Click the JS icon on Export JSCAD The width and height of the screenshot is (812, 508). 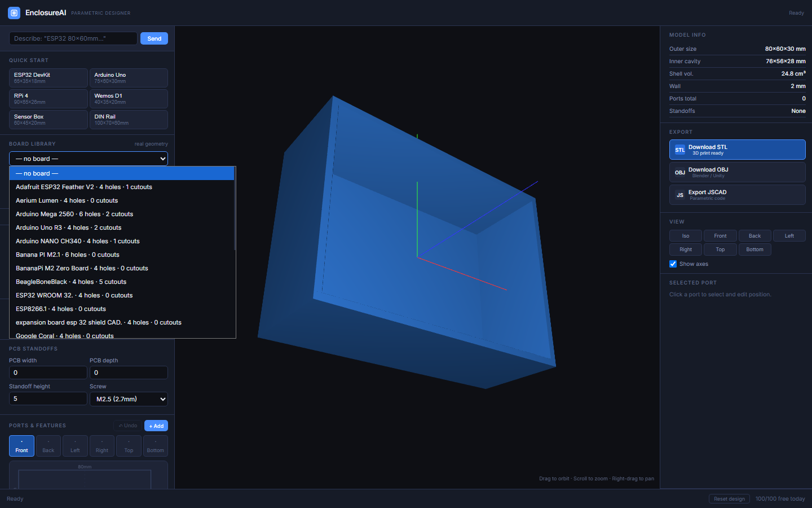[x=680, y=195]
